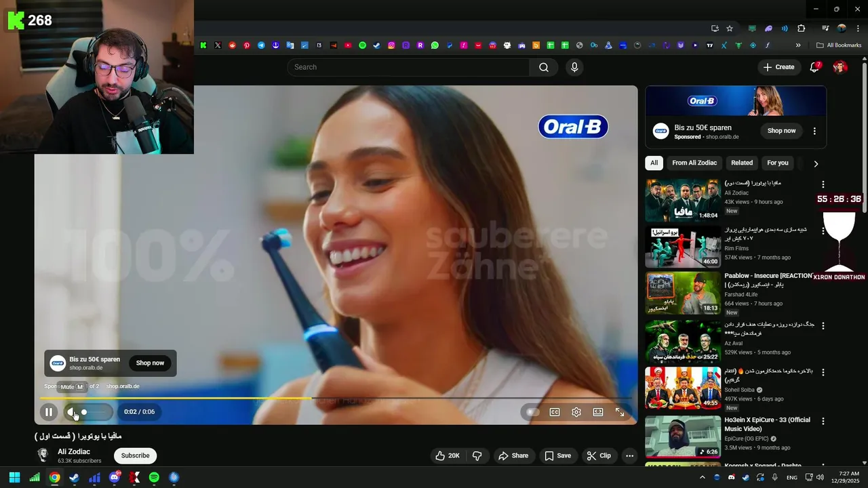Like the video with 20K likes
This screenshot has height=488, width=868.
click(x=448, y=455)
